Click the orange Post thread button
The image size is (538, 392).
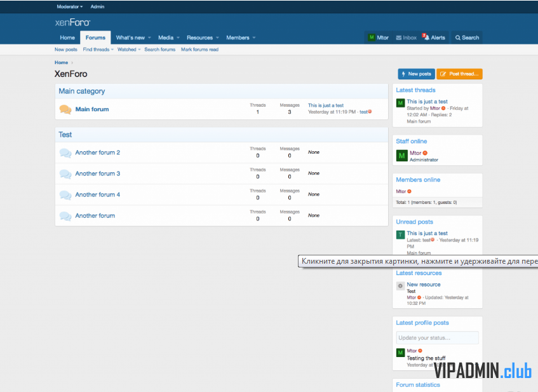[459, 74]
